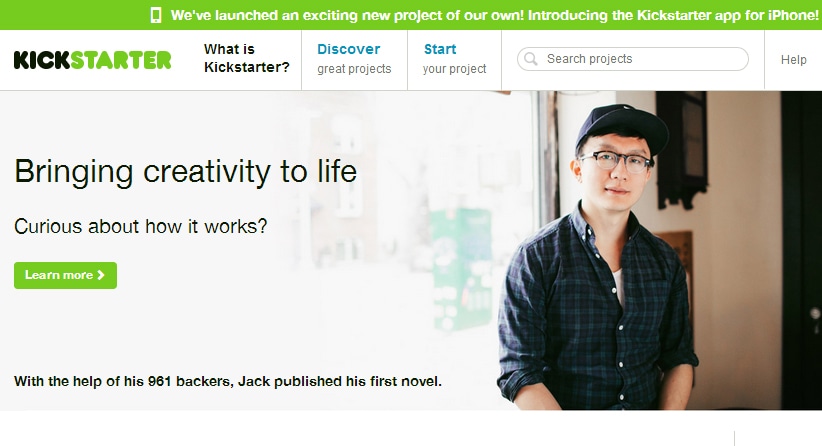The width and height of the screenshot is (822, 446).
Task: Click the great projects subtitle under Discover
Action: click(x=354, y=69)
